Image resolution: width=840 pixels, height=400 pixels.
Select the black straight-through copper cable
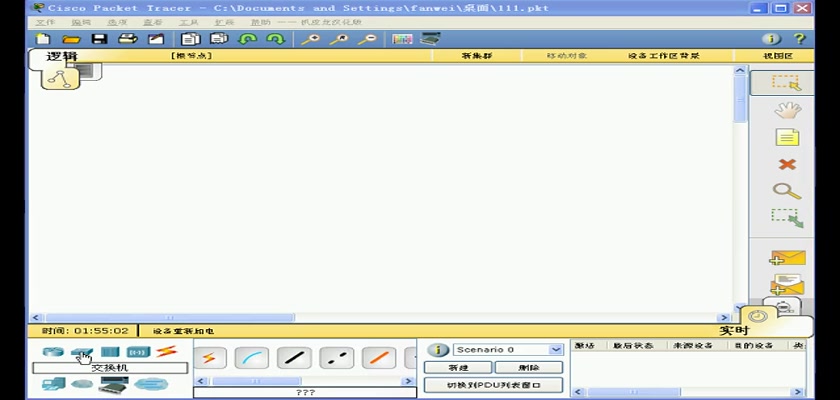[x=293, y=358]
